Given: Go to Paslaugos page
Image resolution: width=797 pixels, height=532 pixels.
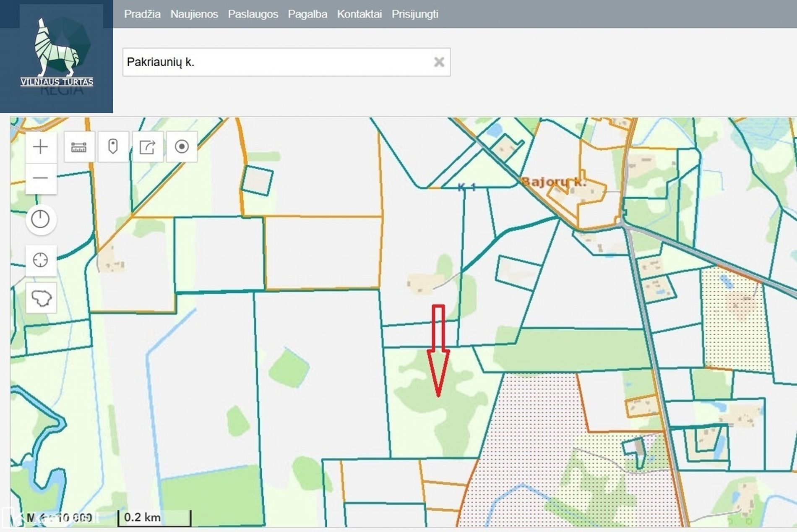Looking at the screenshot, I should point(253,14).
